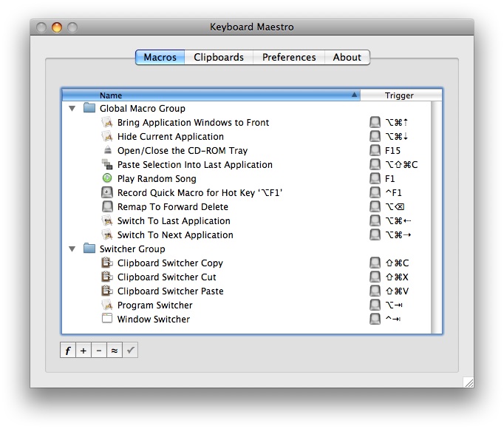Select "Hide Current Application" macro text
The height and width of the screenshot is (429, 504).
[171, 136]
